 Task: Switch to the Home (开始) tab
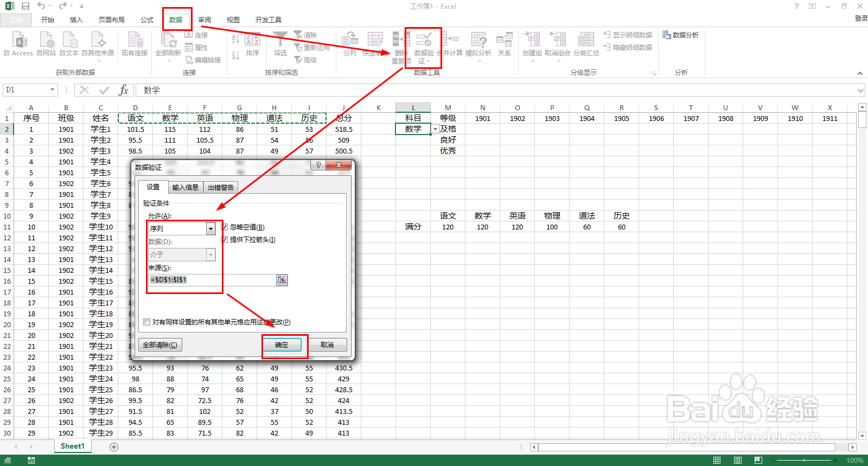coord(48,20)
